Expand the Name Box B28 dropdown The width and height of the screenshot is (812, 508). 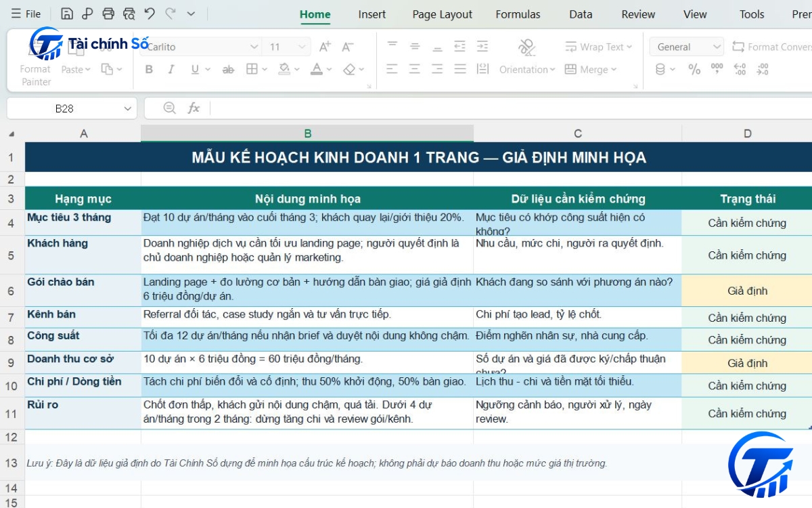127,108
